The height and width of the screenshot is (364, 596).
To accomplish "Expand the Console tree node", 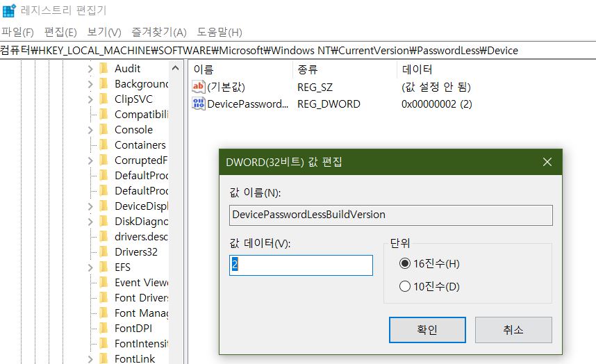I will click(90, 130).
